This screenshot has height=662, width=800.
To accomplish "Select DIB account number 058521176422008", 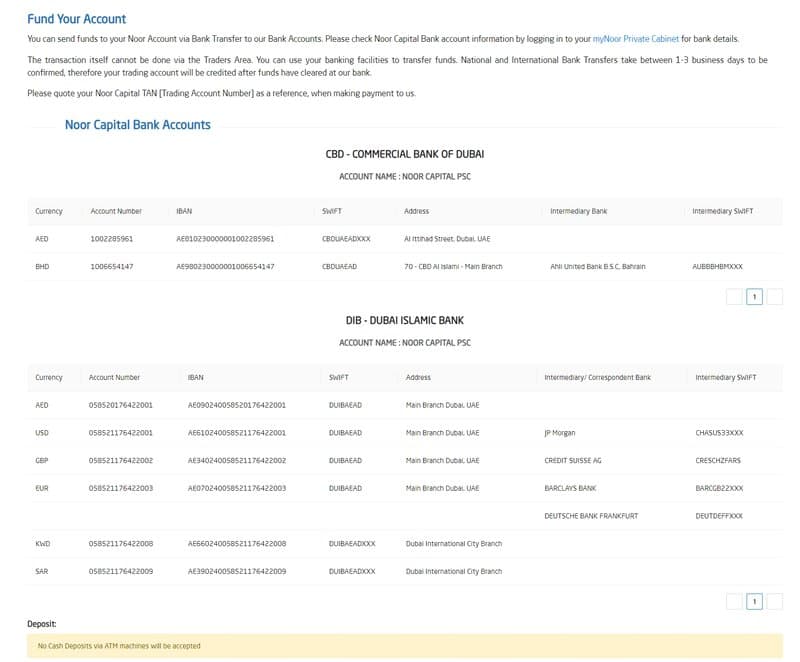I will click(120, 544).
